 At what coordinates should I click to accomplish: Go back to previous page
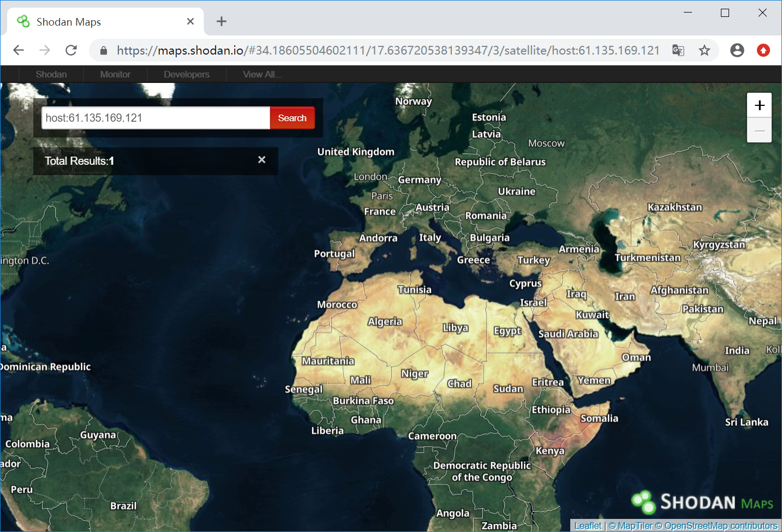click(x=19, y=50)
